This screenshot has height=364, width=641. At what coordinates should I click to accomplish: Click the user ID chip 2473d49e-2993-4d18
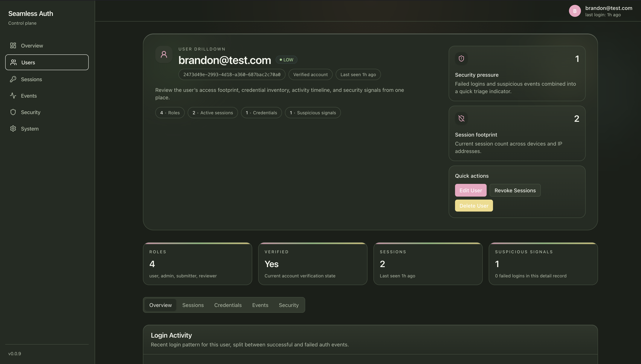pyautogui.click(x=232, y=74)
